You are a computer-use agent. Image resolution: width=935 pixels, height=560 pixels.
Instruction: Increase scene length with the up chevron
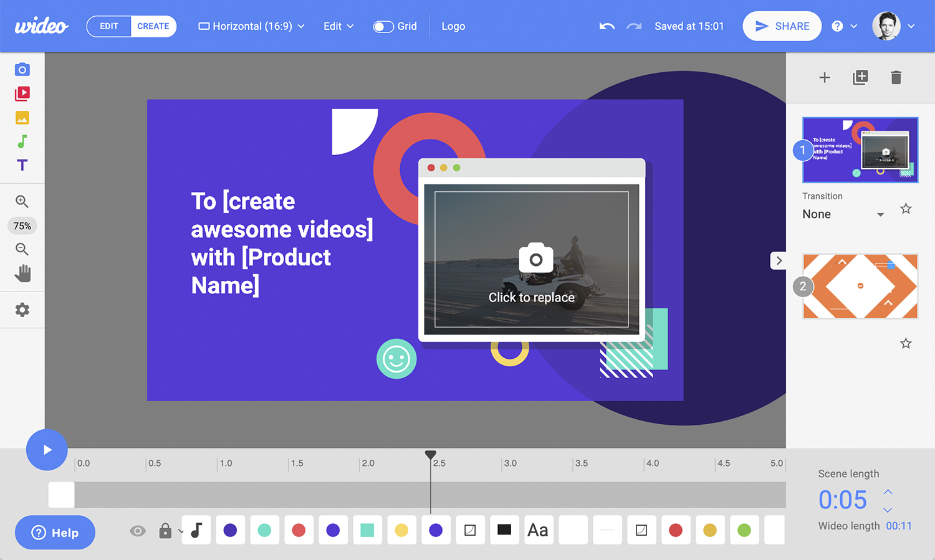click(888, 492)
